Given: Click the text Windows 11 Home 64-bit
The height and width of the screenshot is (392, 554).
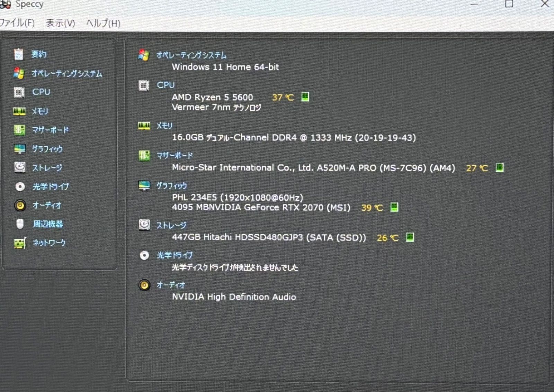Looking at the screenshot, I should point(225,67).
